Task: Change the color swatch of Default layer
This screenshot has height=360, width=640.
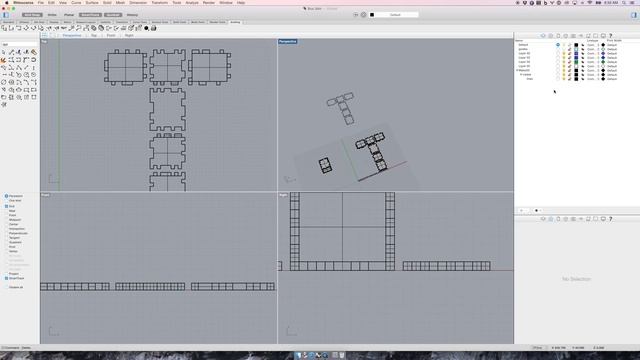Action: [576, 45]
